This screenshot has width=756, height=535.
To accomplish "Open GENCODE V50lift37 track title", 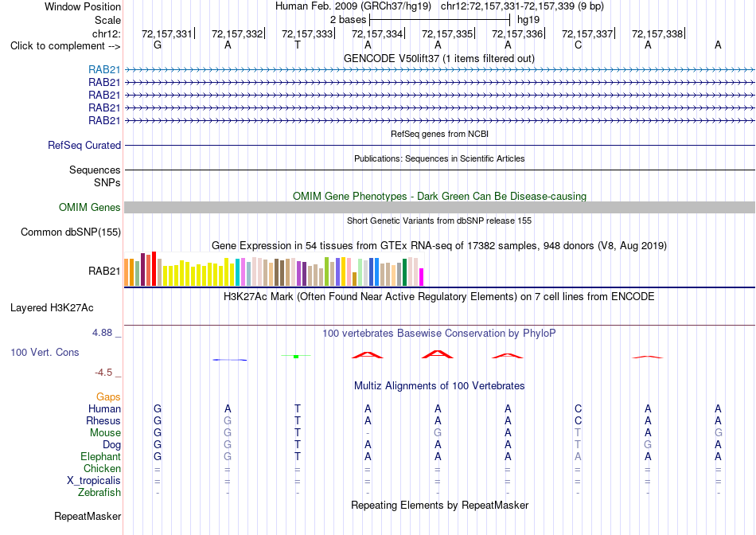I will click(x=439, y=58).
